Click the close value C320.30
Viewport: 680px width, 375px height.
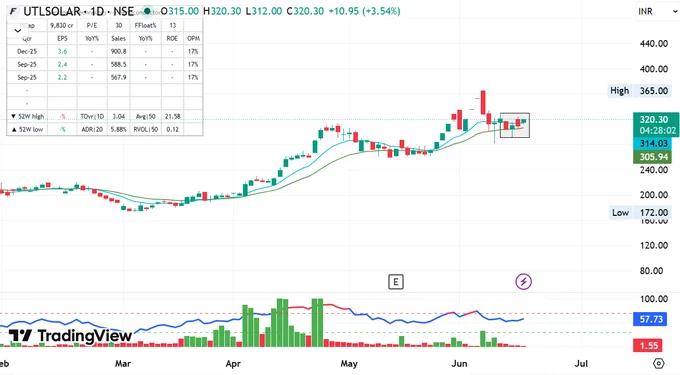(305, 11)
